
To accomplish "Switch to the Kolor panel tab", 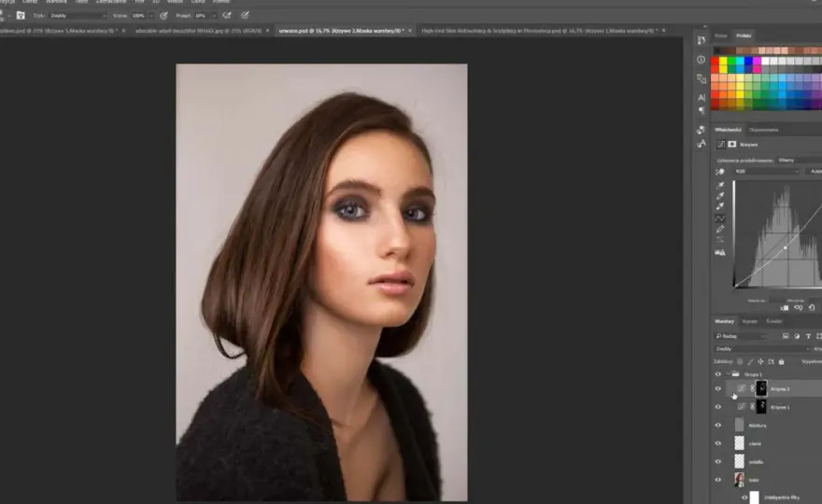I will pos(721,35).
